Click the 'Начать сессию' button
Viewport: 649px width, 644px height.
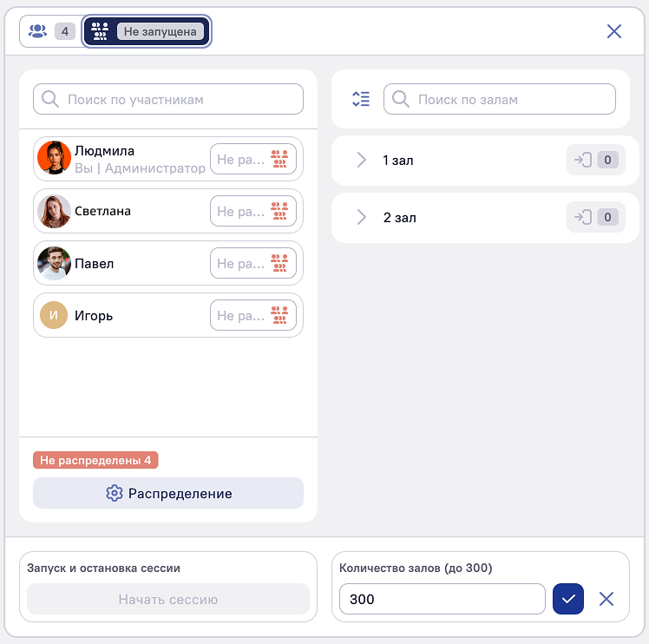pos(168,599)
